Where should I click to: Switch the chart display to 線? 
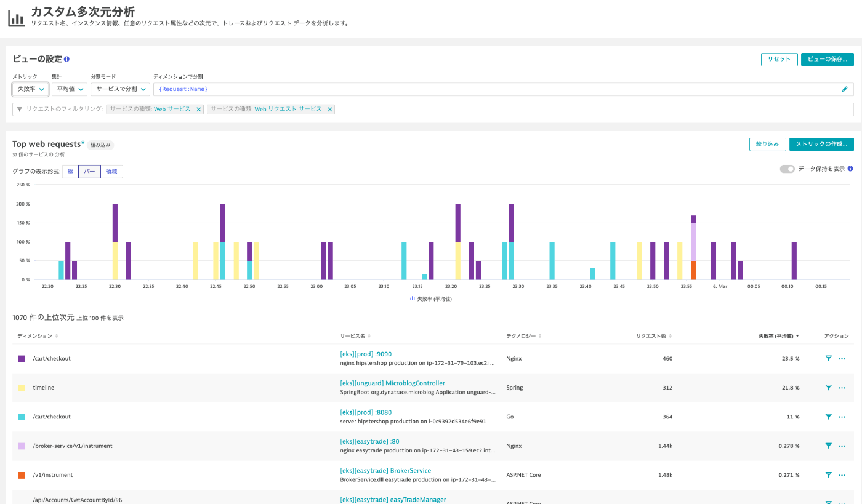coord(70,172)
